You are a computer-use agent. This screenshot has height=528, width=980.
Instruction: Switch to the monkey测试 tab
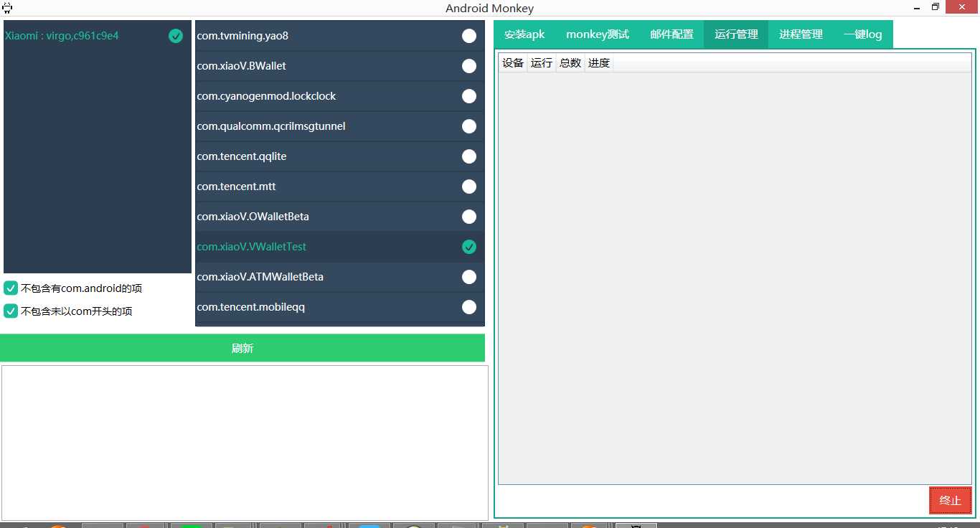point(598,34)
